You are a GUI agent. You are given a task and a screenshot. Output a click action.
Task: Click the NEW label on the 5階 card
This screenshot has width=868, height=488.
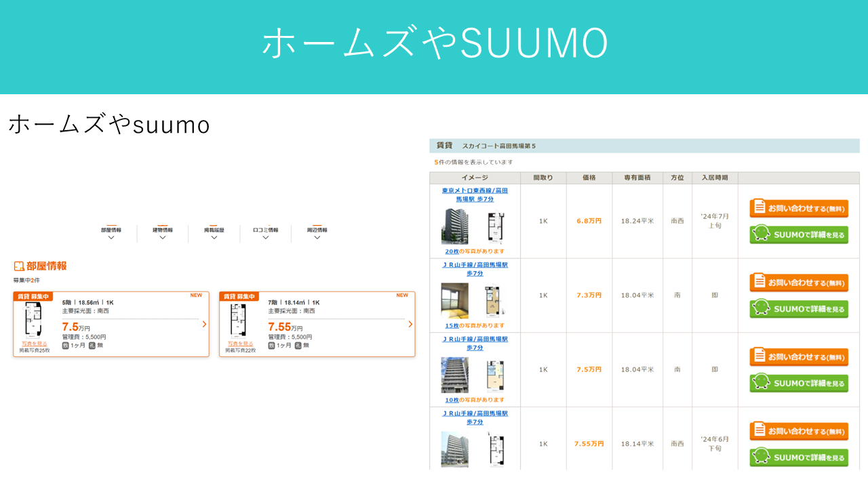coord(196,296)
